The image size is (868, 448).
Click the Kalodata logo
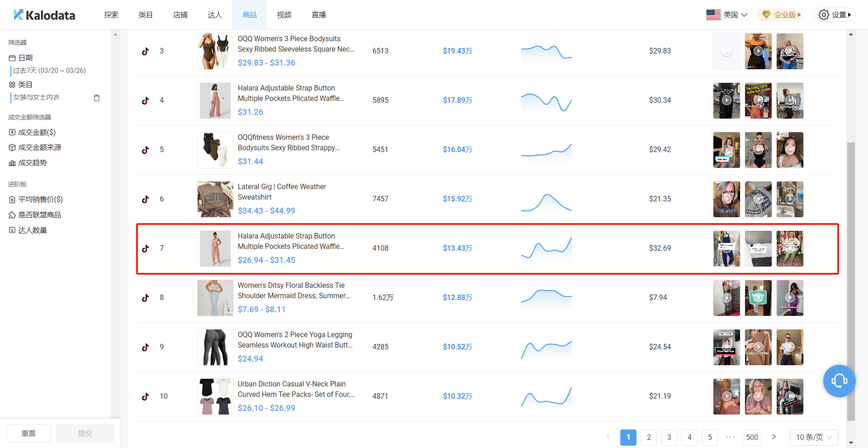44,15
